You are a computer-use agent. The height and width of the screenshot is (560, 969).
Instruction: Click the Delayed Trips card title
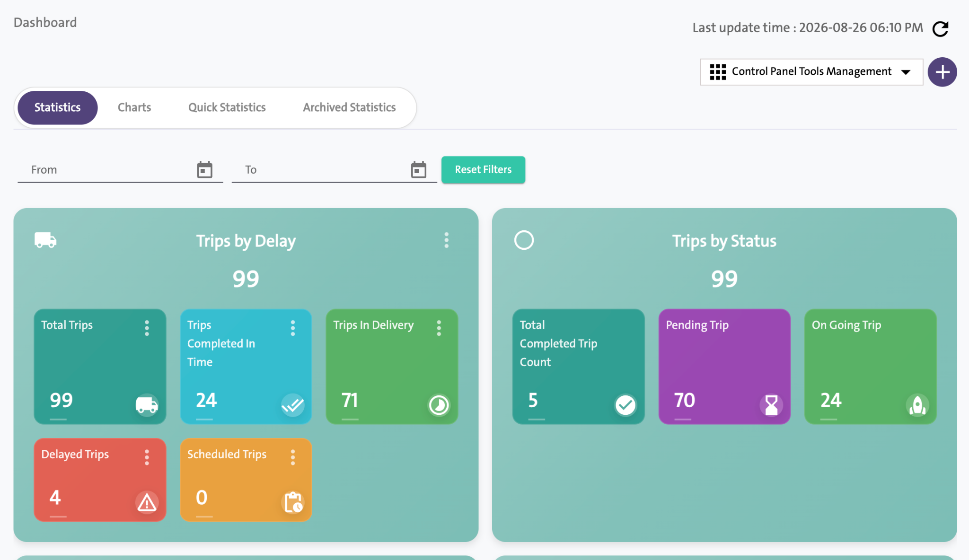75,454
